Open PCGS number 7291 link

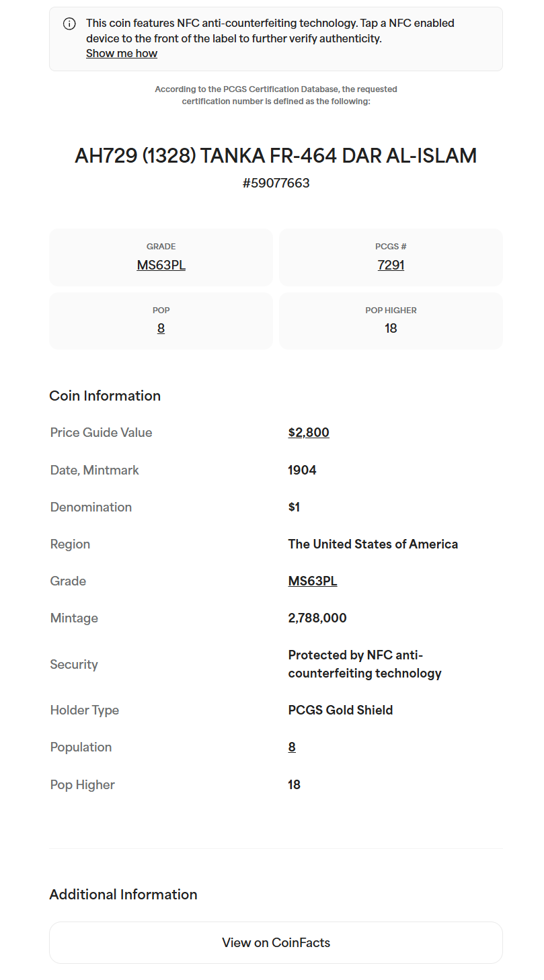click(x=391, y=265)
